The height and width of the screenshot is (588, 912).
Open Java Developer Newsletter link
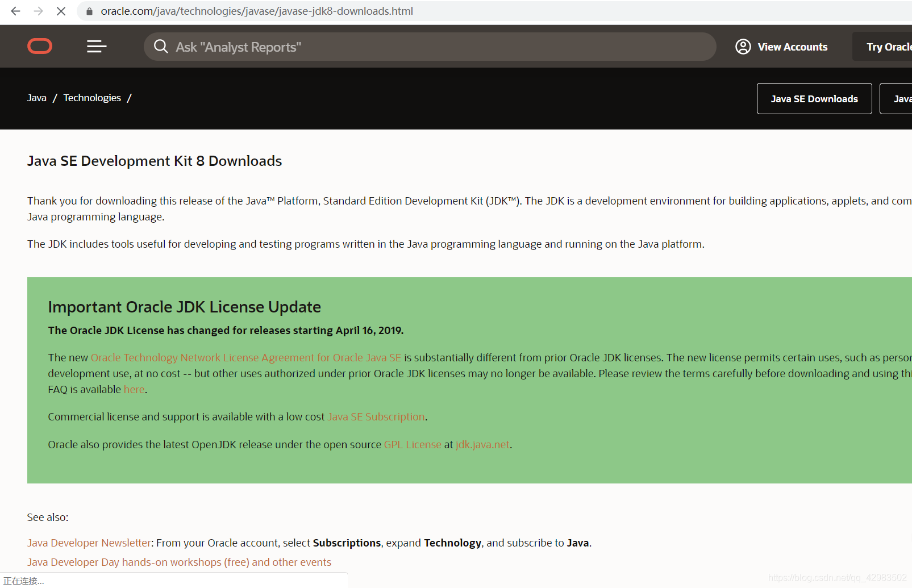tap(89, 543)
